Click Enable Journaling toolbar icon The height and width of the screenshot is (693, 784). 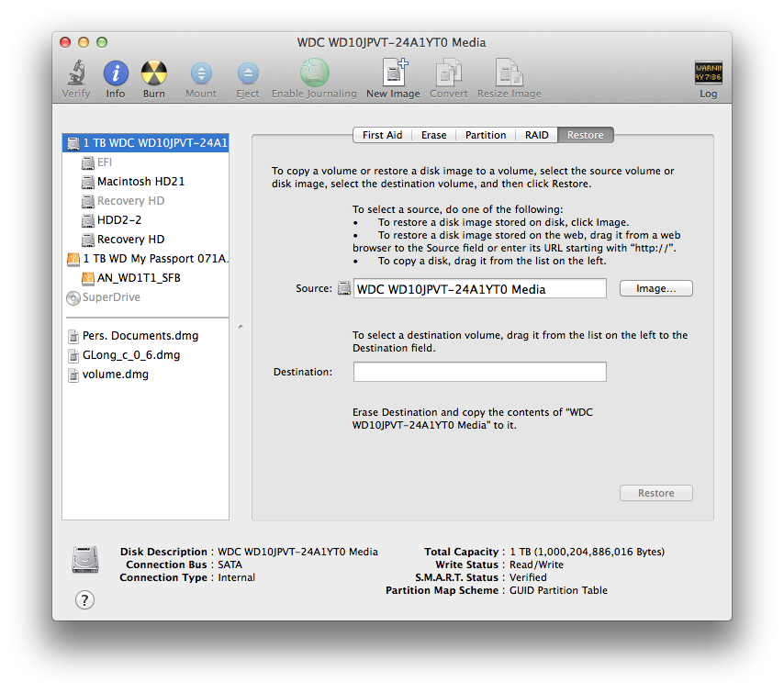coord(315,73)
